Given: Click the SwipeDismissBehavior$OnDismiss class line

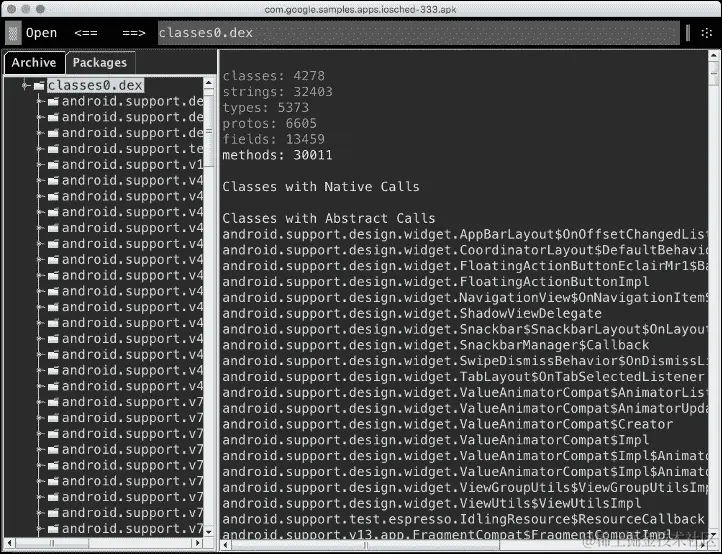Looking at the screenshot, I should click(465, 361).
